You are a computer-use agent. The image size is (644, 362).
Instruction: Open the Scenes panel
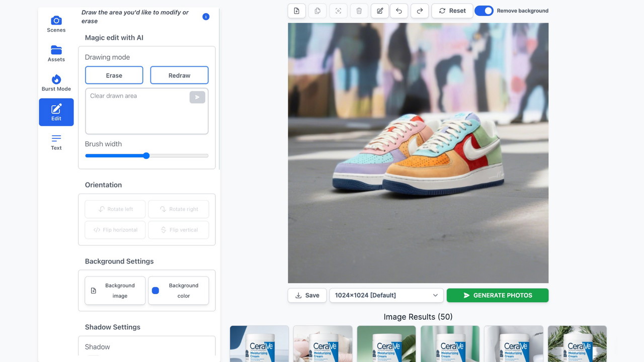pos(56,24)
